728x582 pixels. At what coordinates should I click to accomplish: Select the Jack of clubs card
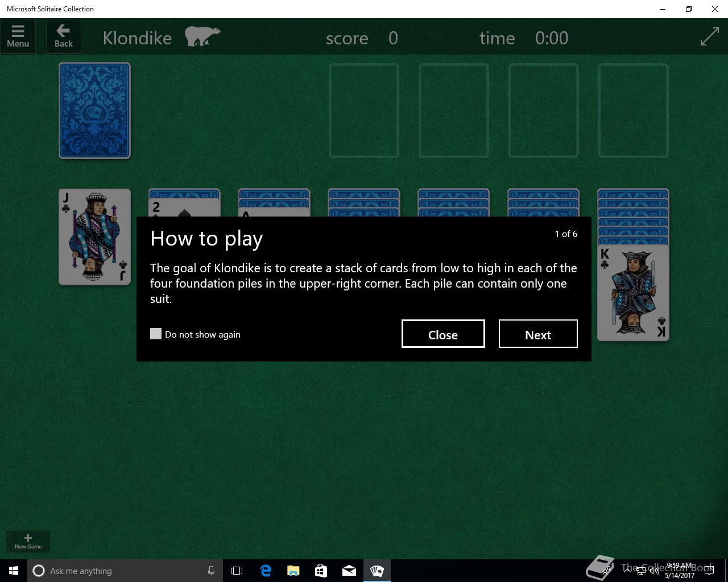pyautogui.click(x=94, y=237)
